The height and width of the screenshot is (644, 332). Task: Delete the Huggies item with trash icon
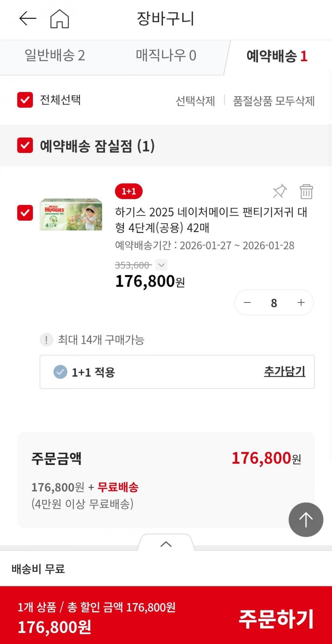click(x=306, y=192)
